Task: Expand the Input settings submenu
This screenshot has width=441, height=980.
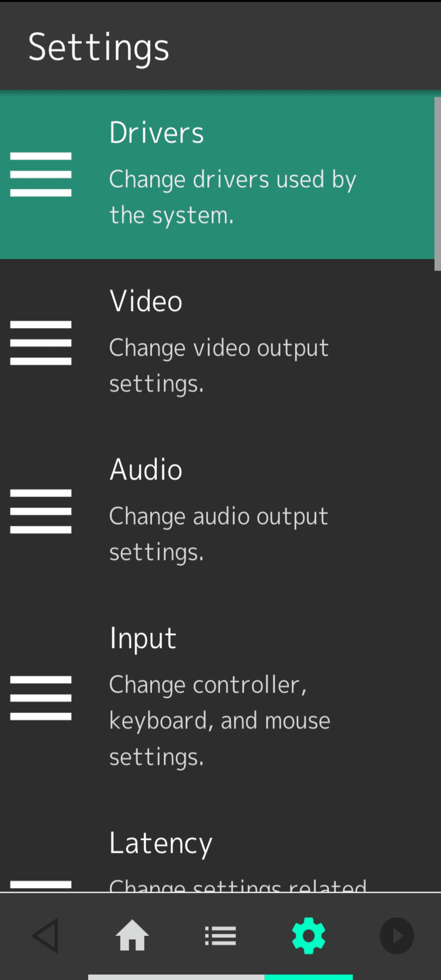Action: [x=143, y=638]
